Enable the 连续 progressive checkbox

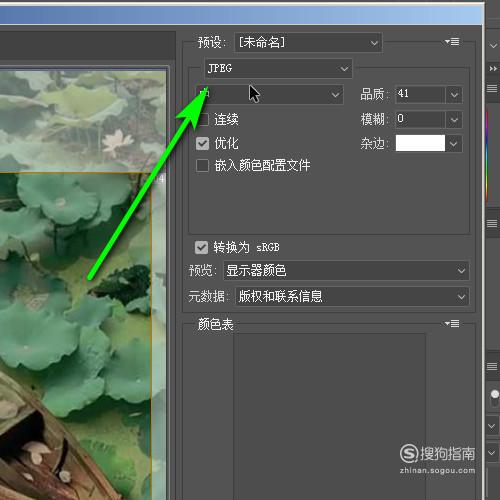point(203,119)
